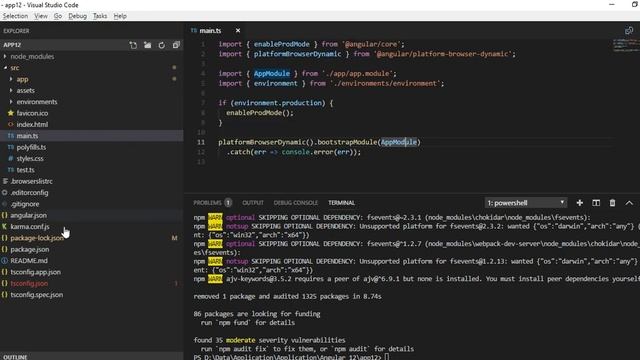The image size is (640, 360).
Task: Select main.ts in the Explorer tree
Action: [x=27, y=136]
